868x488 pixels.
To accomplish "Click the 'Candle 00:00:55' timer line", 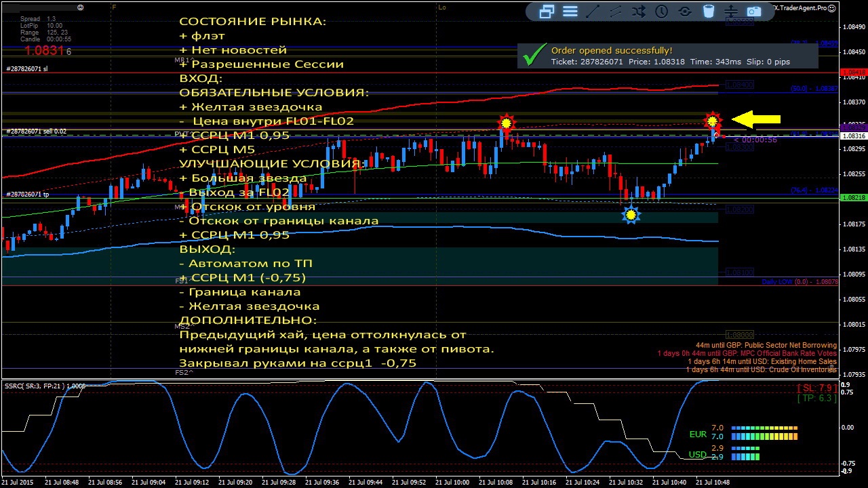I will (x=46, y=39).
